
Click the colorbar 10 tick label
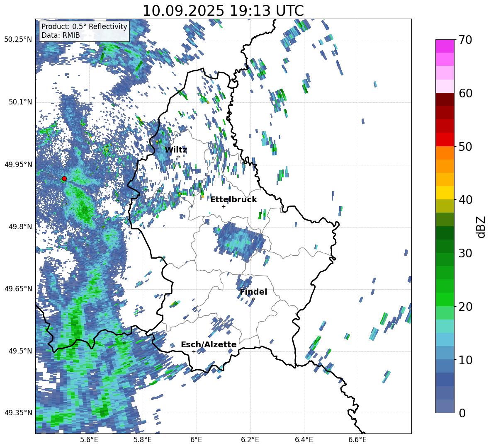(x=466, y=360)
